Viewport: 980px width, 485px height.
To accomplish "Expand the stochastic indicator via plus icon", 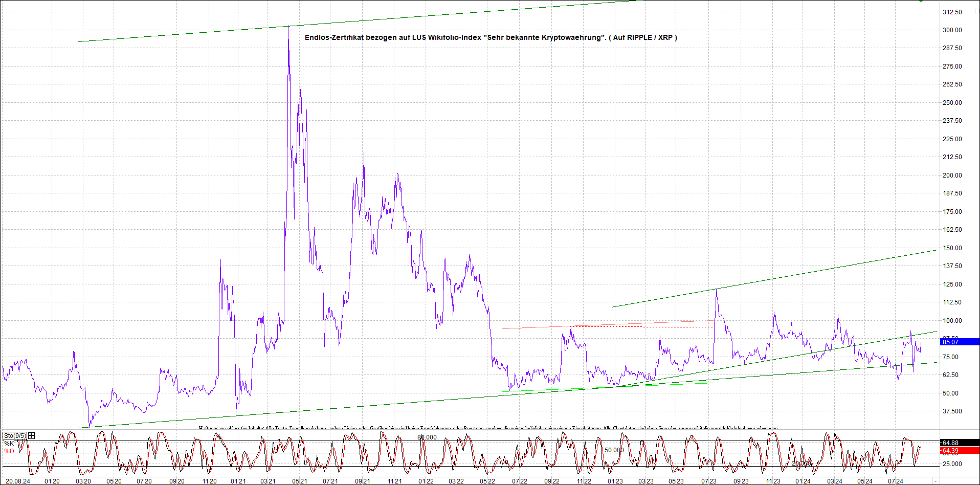I will (x=32, y=435).
